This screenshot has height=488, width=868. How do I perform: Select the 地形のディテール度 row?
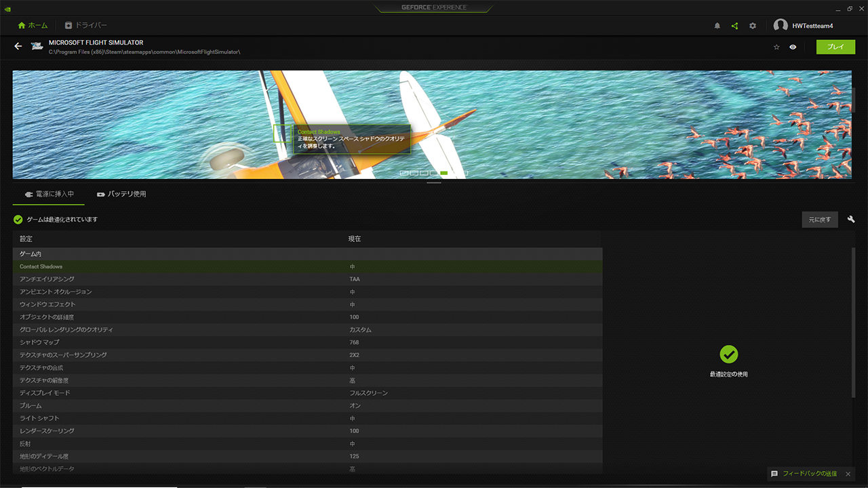tap(307, 456)
